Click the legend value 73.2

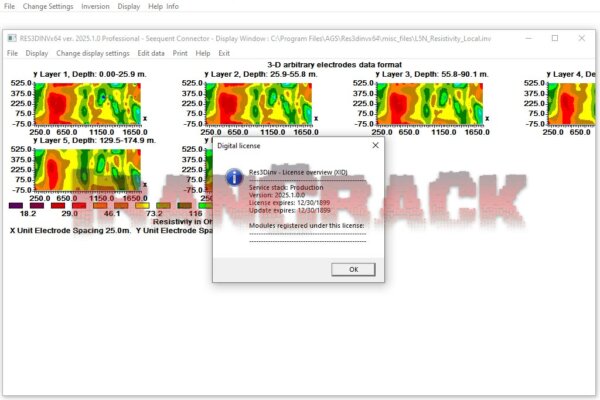click(x=154, y=214)
